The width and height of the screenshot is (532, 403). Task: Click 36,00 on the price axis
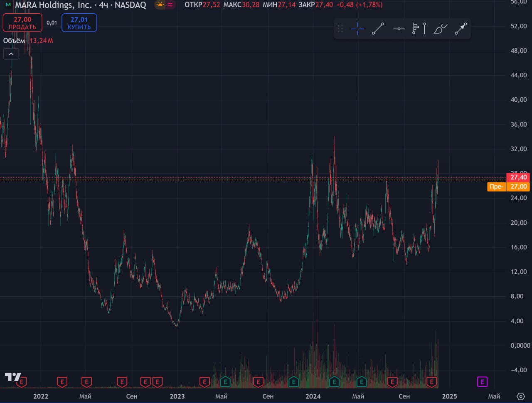pyautogui.click(x=519, y=125)
